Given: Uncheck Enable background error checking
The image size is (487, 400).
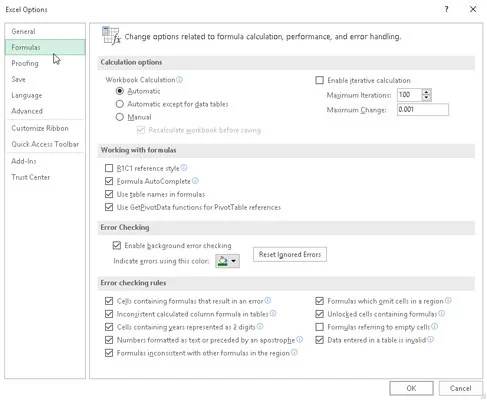Looking at the screenshot, I should pyautogui.click(x=117, y=246).
